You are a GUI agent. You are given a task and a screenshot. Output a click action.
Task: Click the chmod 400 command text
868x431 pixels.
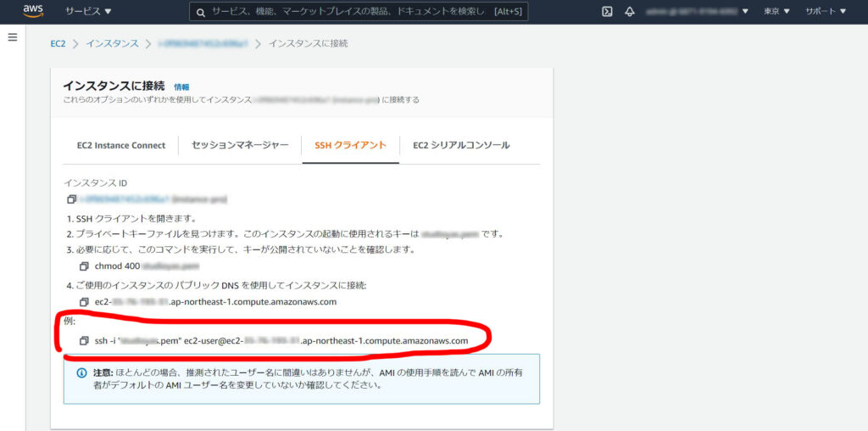coord(147,266)
